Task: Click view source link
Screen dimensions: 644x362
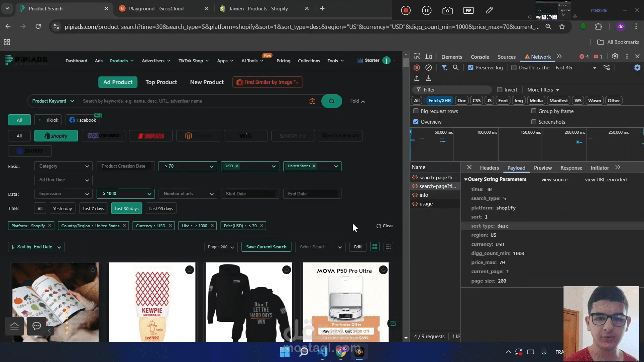Action: (x=554, y=180)
